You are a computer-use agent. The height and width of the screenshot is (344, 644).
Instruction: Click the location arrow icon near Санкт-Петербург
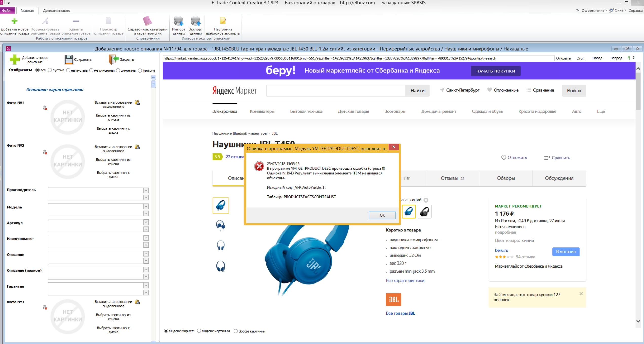point(442,90)
